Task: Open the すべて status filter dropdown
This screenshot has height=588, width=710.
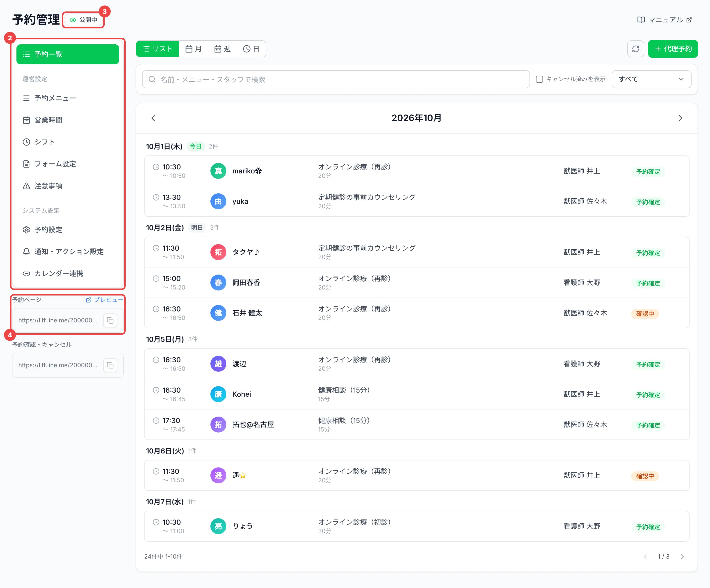Action: (x=651, y=79)
